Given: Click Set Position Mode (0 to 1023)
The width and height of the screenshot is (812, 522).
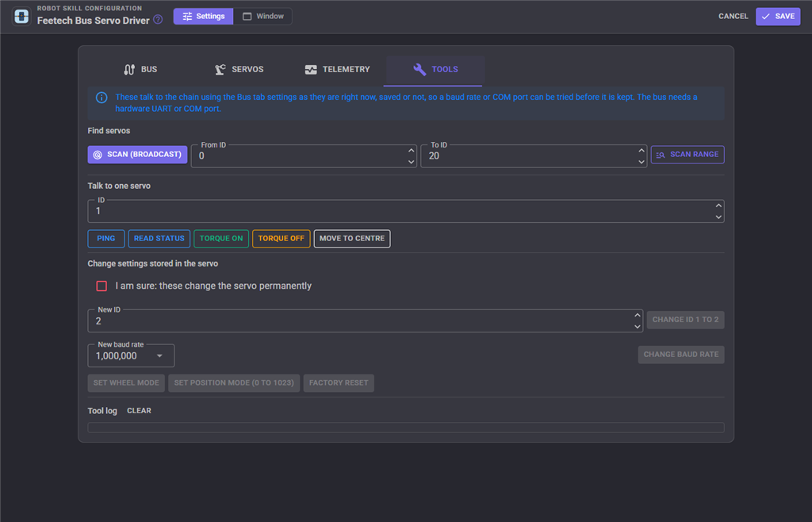Looking at the screenshot, I should (x=234, y=383).
